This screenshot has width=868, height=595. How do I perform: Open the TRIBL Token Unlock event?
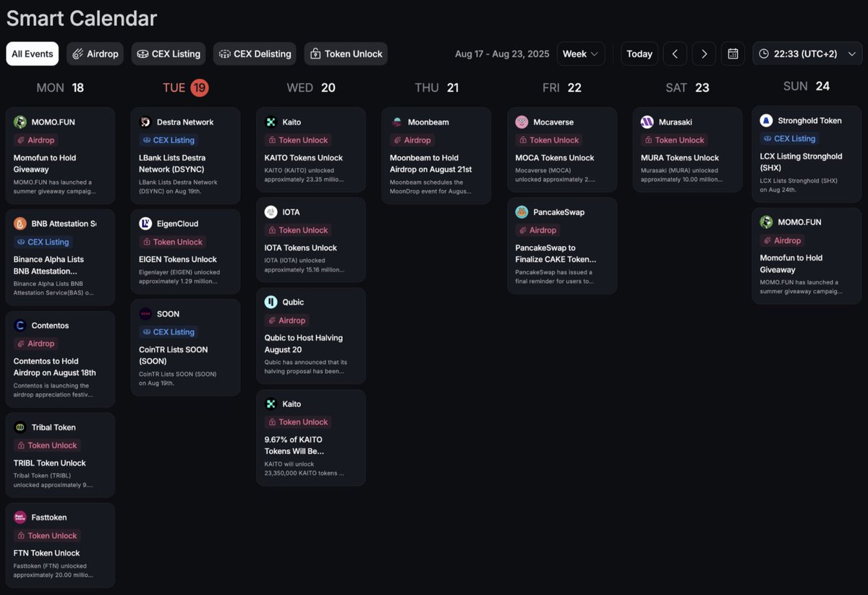[x=60, y=455]
